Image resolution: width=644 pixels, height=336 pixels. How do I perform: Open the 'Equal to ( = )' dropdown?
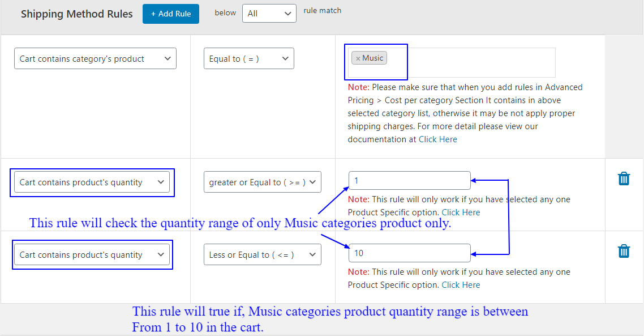[x=249, y=58]
